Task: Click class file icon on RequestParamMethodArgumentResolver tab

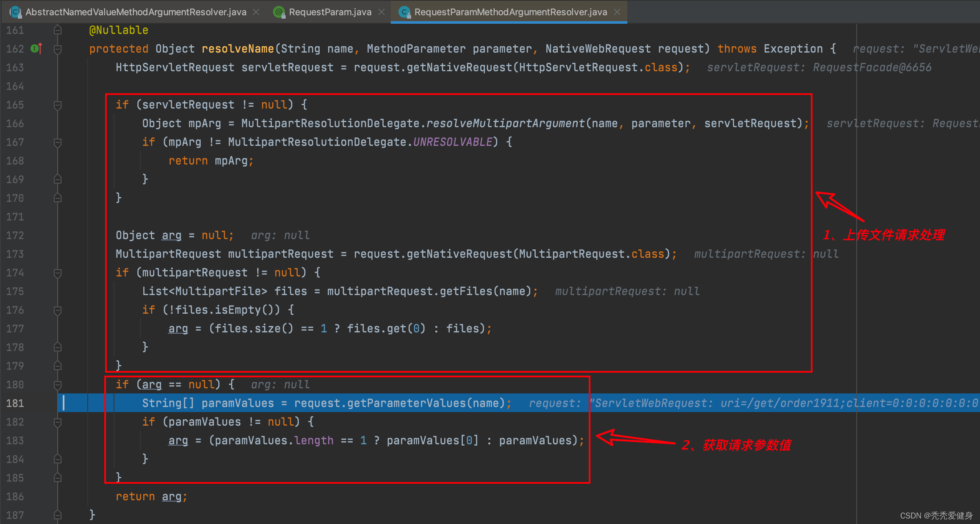Action: coord(405,12)
